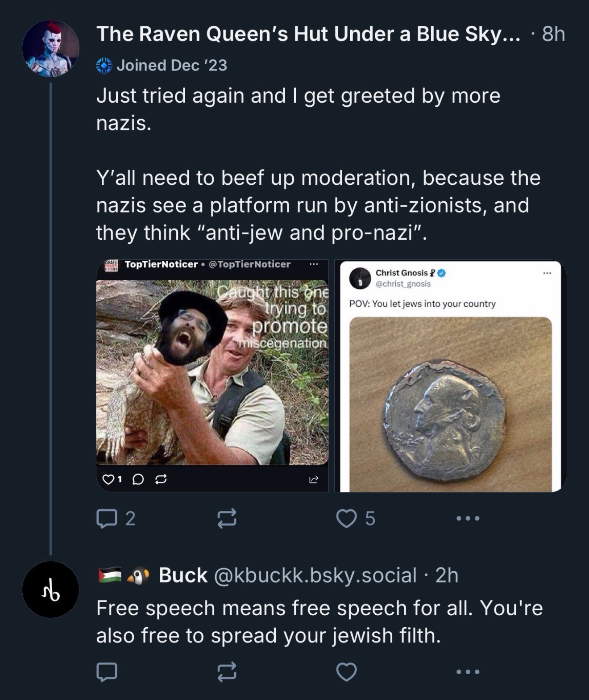Open the right attached coin screenshot

451,375
